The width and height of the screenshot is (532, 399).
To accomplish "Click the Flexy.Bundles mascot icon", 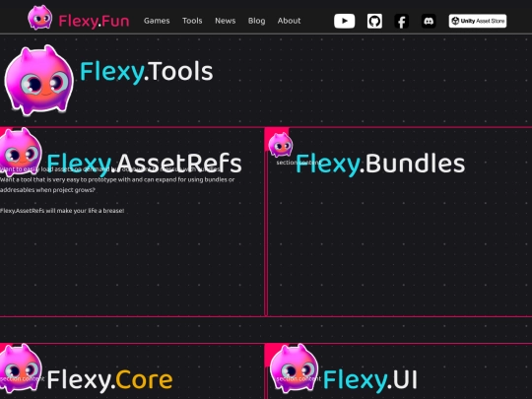I will [280, 145].
